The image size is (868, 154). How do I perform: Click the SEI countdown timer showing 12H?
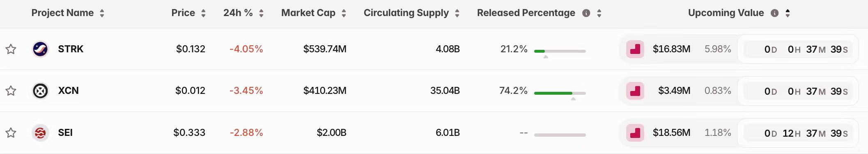(x=806, y=133)
